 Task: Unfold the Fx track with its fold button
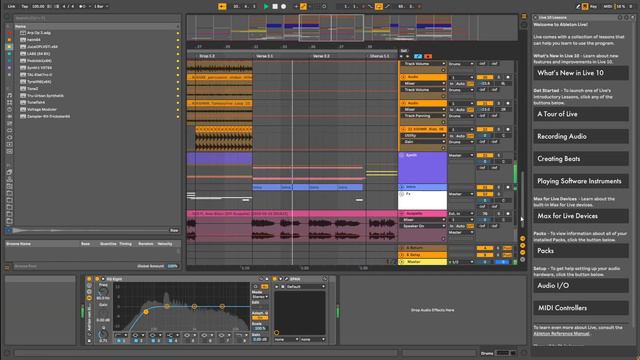(x=402, y=194)
